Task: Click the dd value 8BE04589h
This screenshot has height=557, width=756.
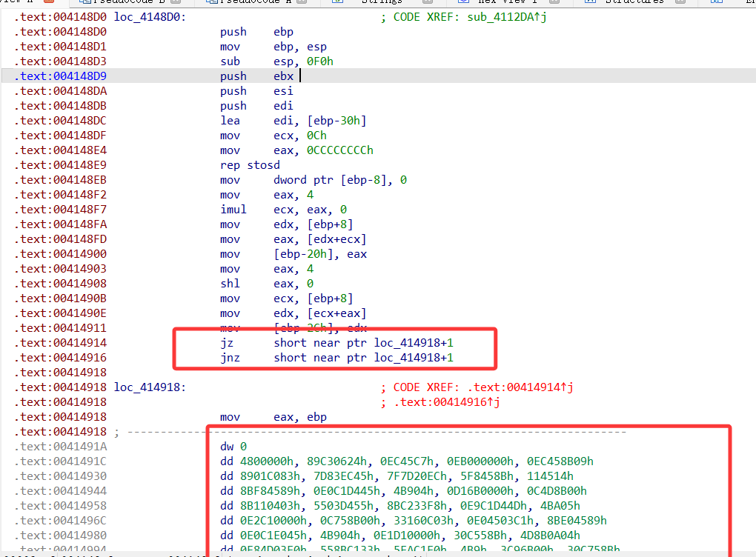Action: [x=577, y=521]
